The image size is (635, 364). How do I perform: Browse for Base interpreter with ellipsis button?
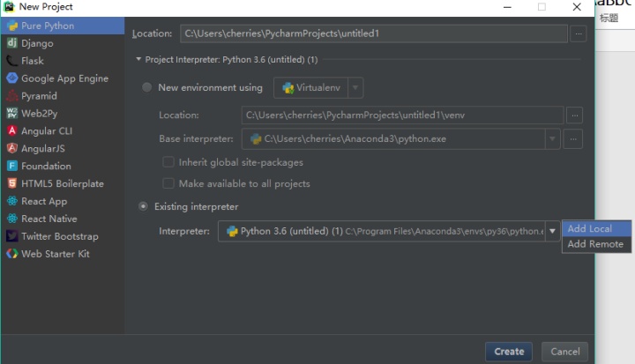573,139
